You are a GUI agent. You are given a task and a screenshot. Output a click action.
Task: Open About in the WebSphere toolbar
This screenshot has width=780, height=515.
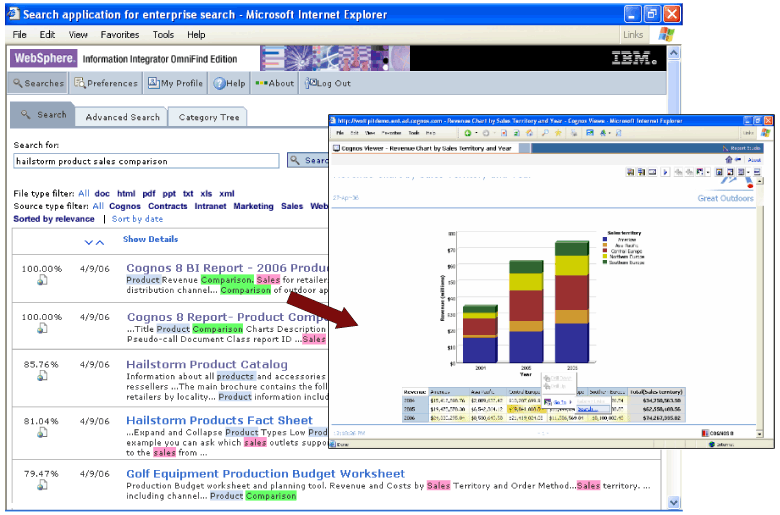[274, 83]
